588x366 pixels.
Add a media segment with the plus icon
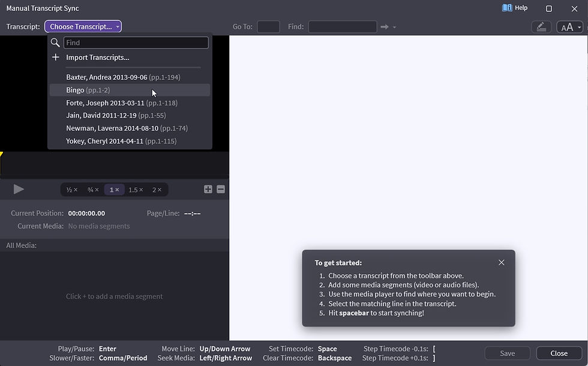point(208,188)
